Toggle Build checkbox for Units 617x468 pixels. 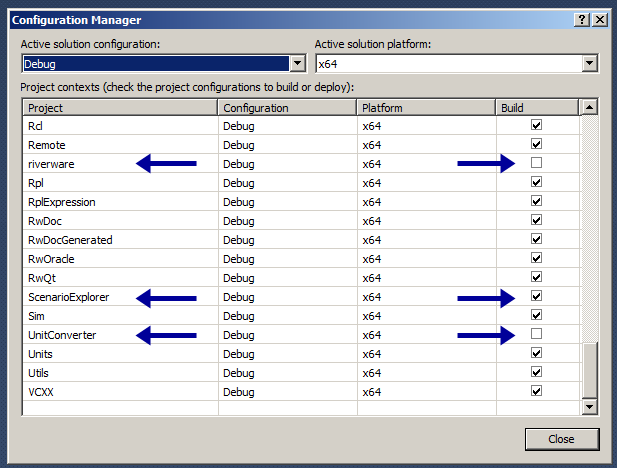click(x=536, y=353)
